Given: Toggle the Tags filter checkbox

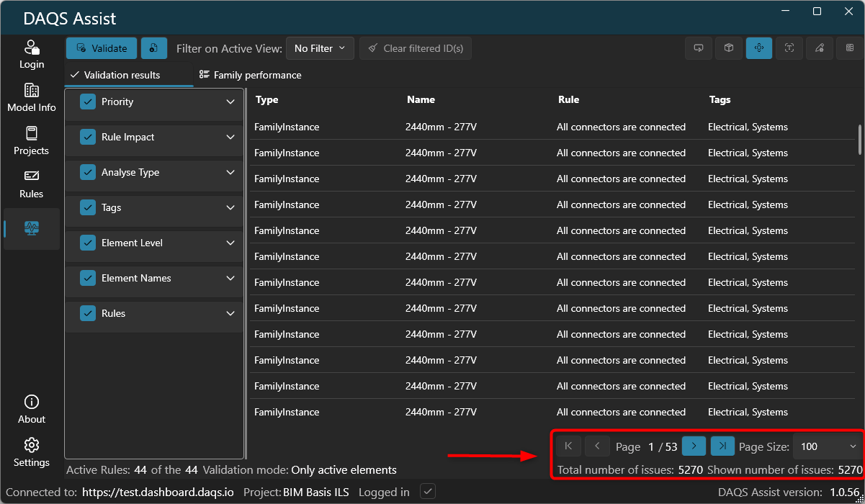Looking at the screenshot, I should coord(88,207).
